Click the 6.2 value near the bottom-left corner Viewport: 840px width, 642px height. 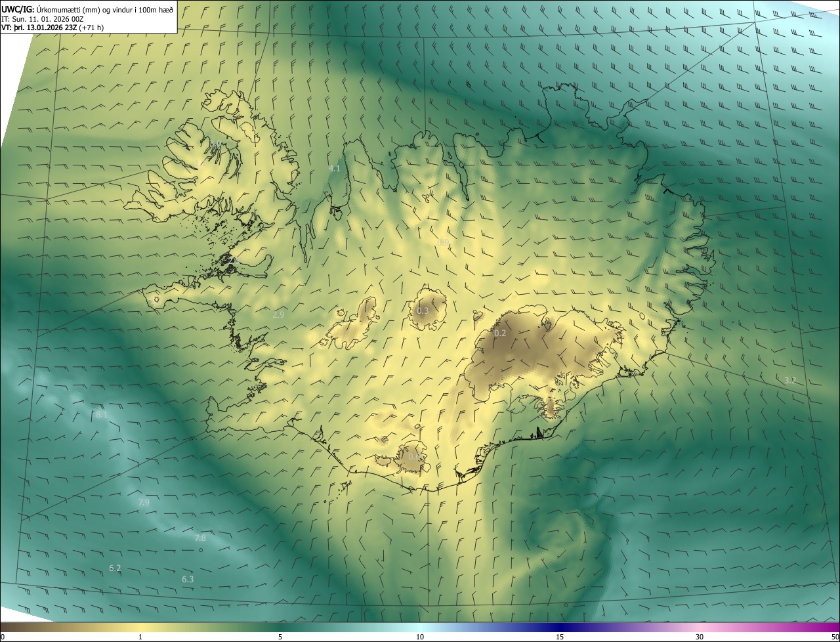point(115,568)
